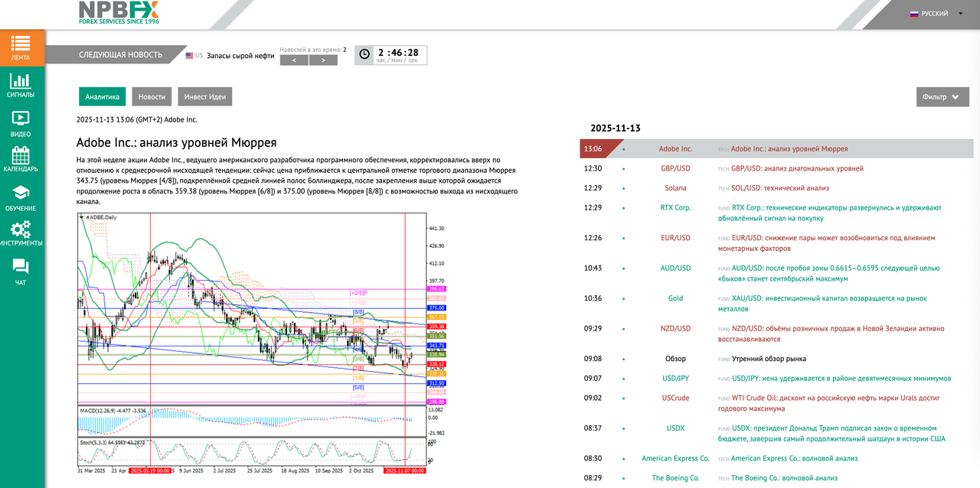Open the Русский language dropdown
980x488 pixels.
[936, 14]
